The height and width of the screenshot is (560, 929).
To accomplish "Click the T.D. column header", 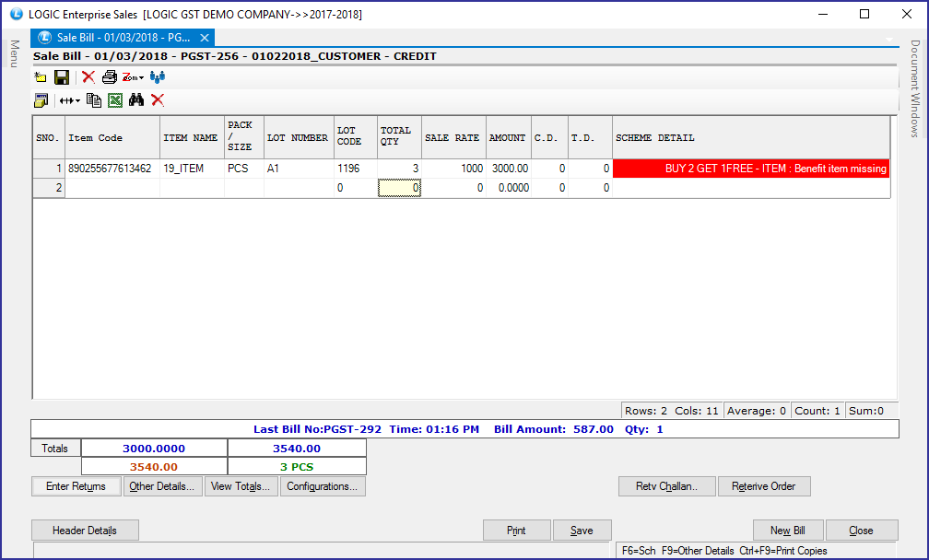I will coord(590,137).
